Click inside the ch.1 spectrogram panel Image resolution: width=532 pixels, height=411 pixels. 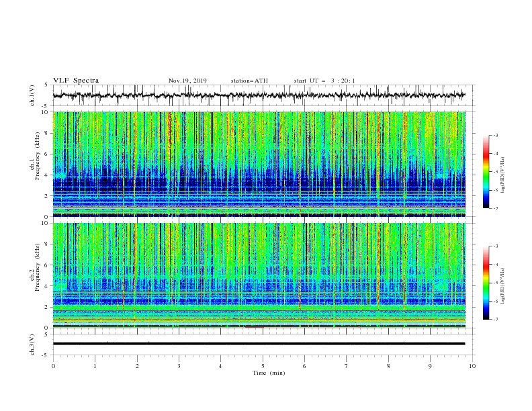pyautogui.click(x=259, y=164)
